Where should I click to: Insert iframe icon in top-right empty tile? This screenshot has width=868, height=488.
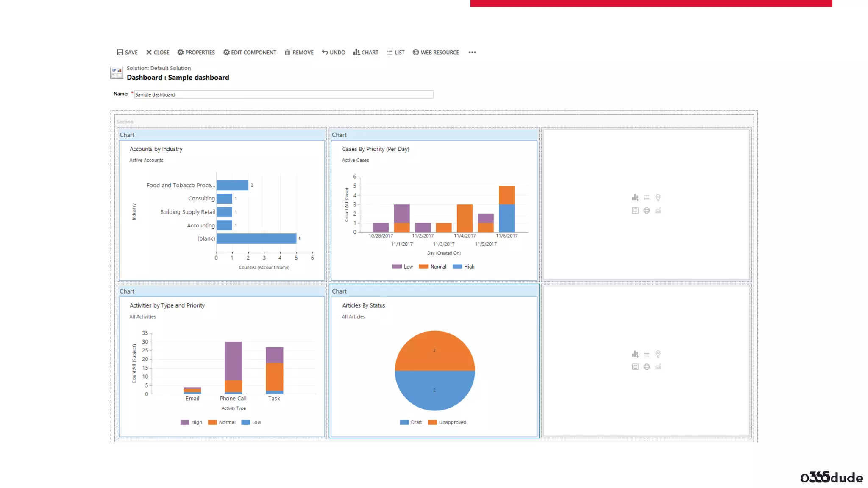[635, 211]
